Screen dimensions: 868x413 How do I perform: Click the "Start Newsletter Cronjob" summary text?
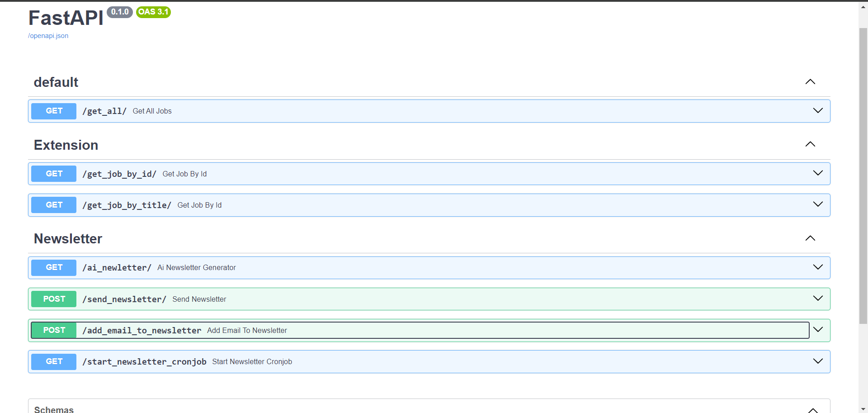coord(252,362)
